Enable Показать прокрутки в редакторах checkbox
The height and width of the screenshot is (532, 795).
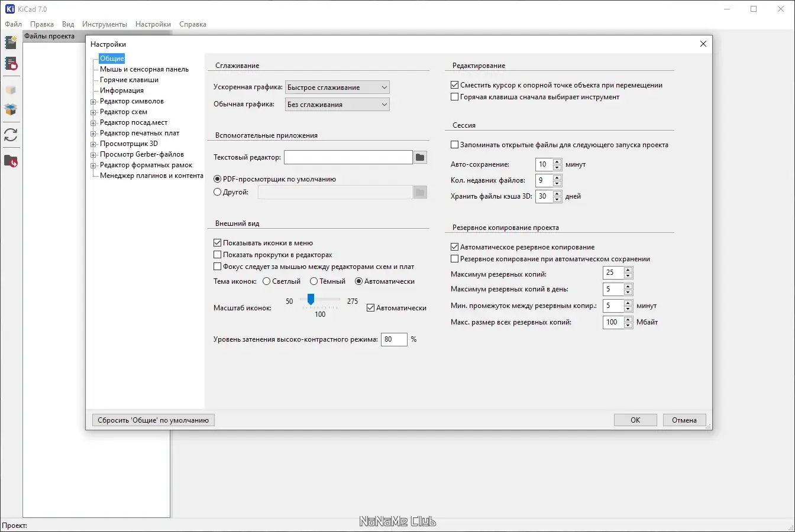pyautogui.click(x=217, y=255)
